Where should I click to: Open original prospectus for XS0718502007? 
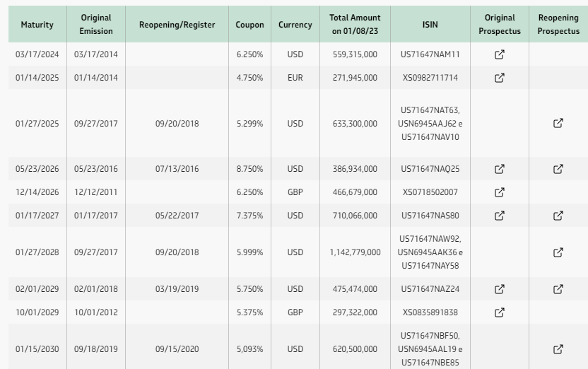(x=499, y=192)
